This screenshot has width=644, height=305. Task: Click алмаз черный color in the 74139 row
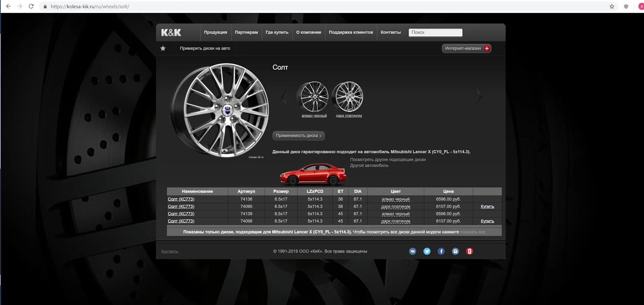pyautogui.click(x=395, y=214)
